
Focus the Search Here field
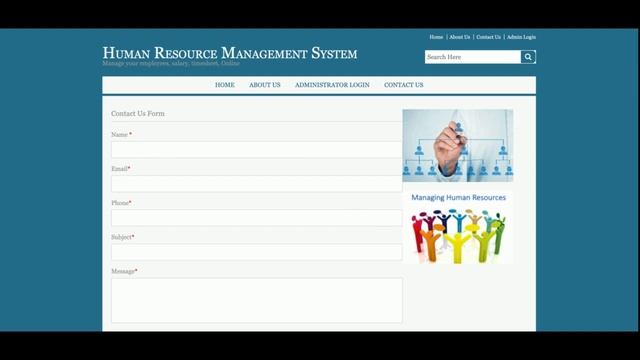point(473,57)
